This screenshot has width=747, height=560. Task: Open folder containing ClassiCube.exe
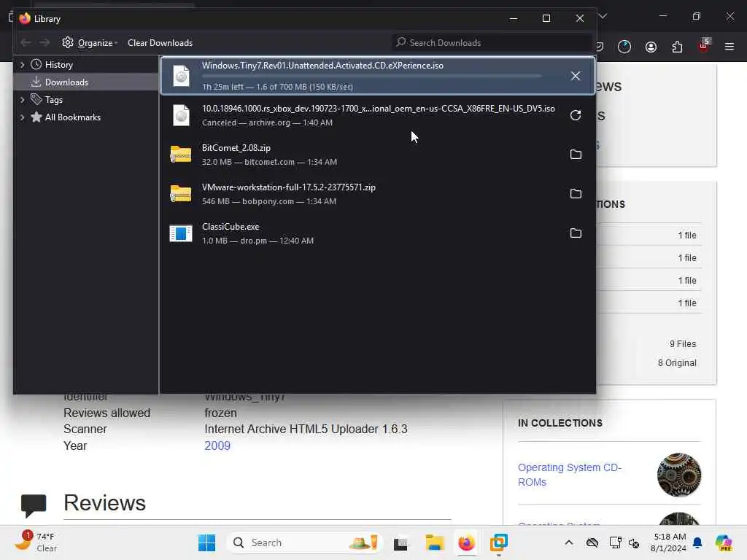coord(576,233)
